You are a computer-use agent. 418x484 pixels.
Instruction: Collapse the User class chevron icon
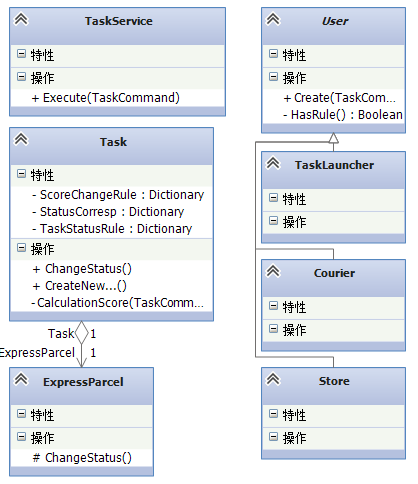[273, 19]
